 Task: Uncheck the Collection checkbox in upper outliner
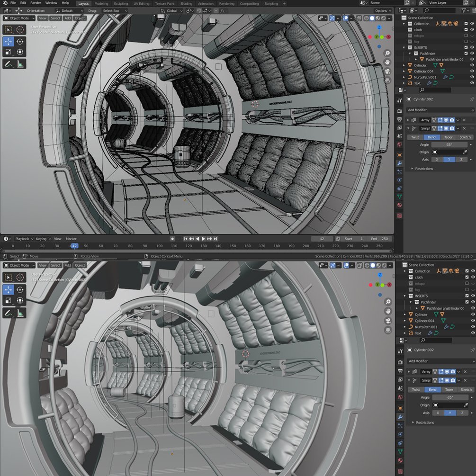pos(466,23)
